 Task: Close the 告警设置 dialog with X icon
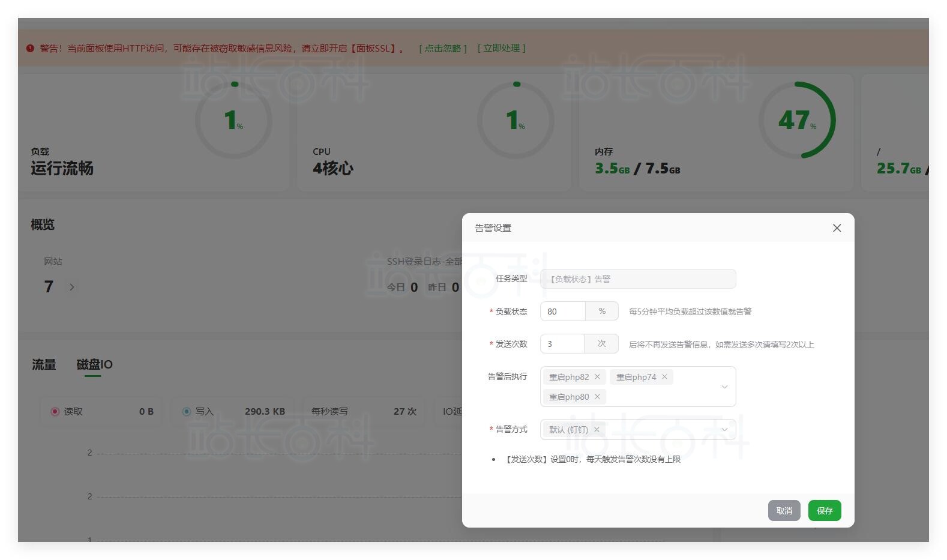point(837,228)
